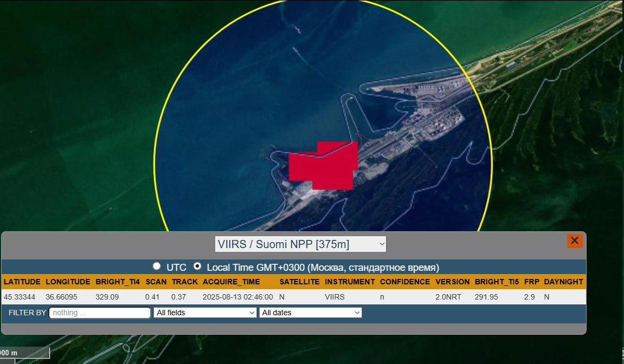The image size is (624, 364).
Task: Click version cell 2.0NRT
Action: (x=448, y=297)
